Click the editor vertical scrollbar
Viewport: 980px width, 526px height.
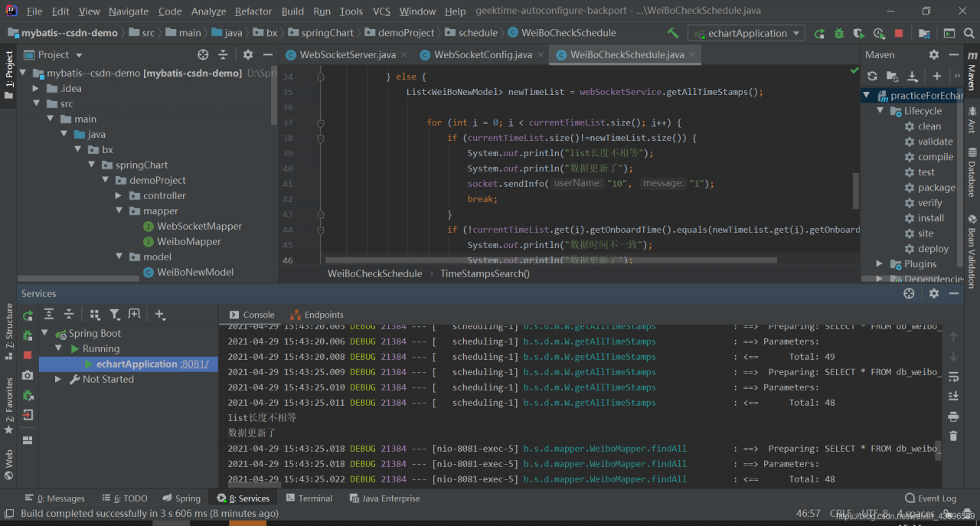pos(856,191)
